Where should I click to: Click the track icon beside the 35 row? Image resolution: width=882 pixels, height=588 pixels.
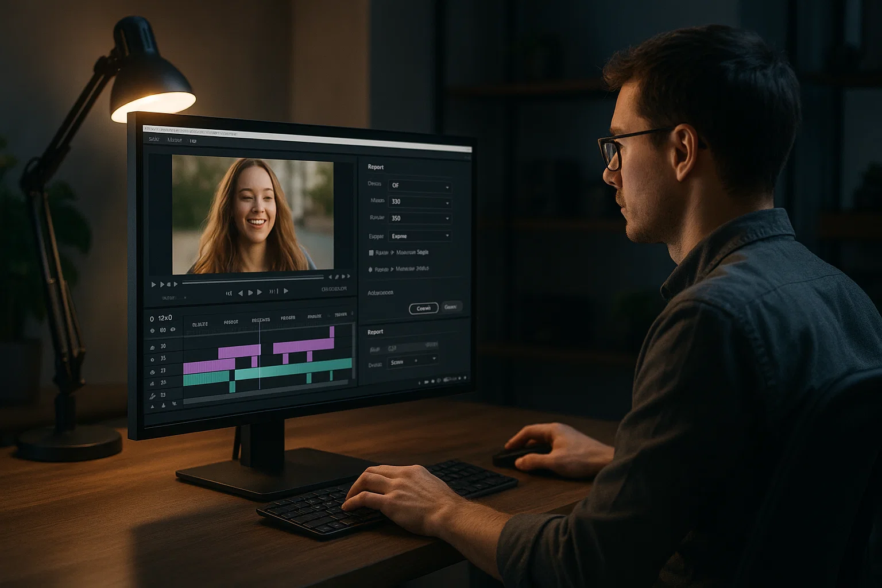coord(152,359)
